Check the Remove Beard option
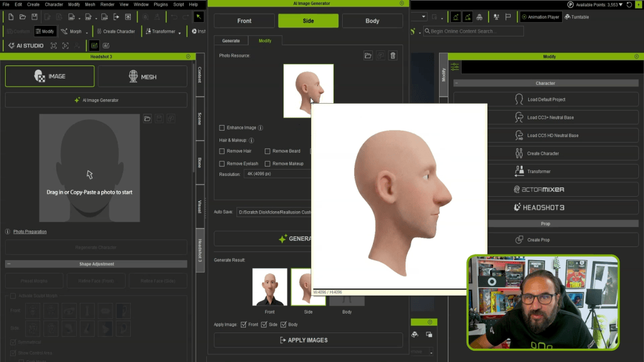 pyautogui.click(x=267, y=151)
